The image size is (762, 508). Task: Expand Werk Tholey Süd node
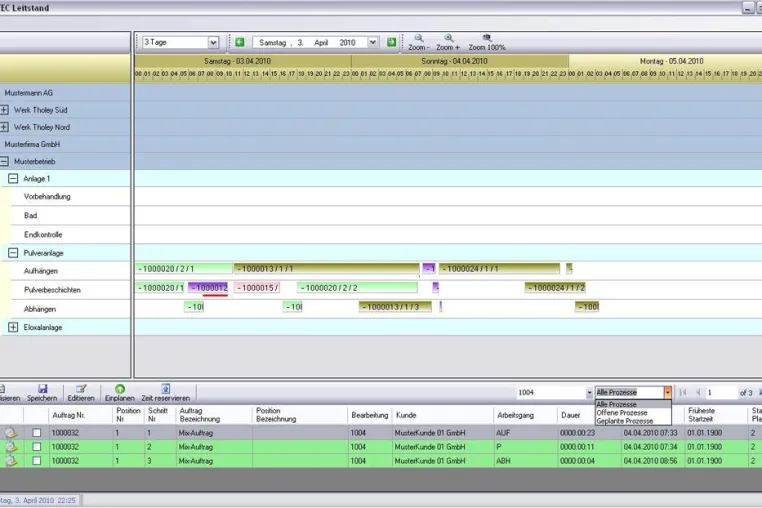tap(4, 110)
